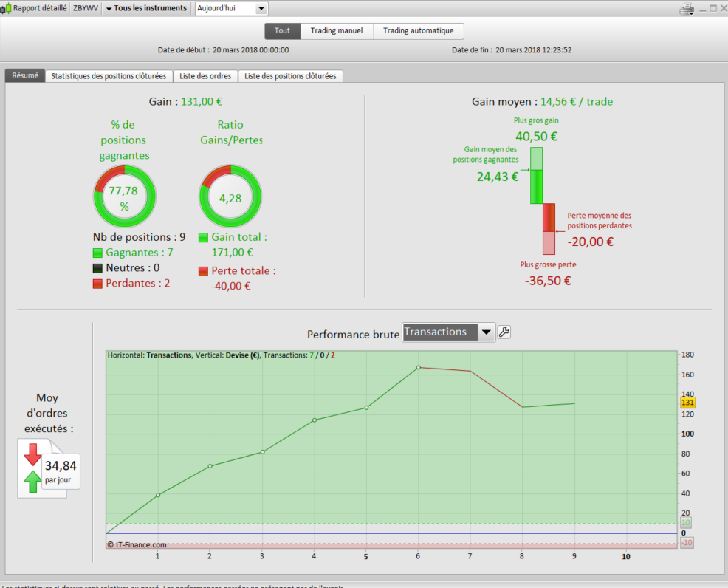
Task: Click red Perdantes legend square
Action: click(97, 284)
